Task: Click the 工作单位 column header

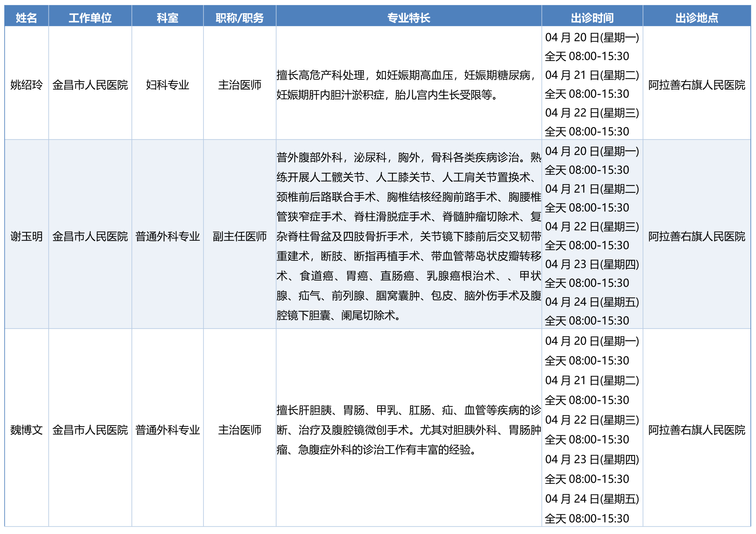Action: (x=90, y=18)
